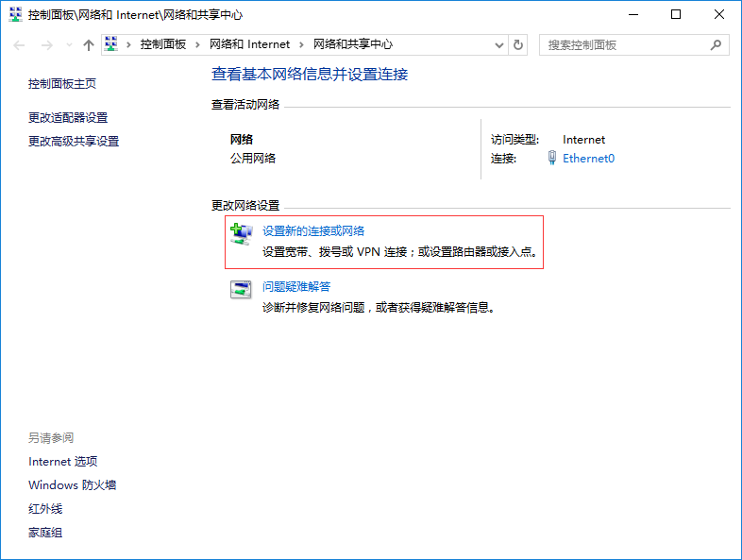The image size is (742, 560).
Task: Open the recent locations dropdown arrow
Action: point(69,45)
